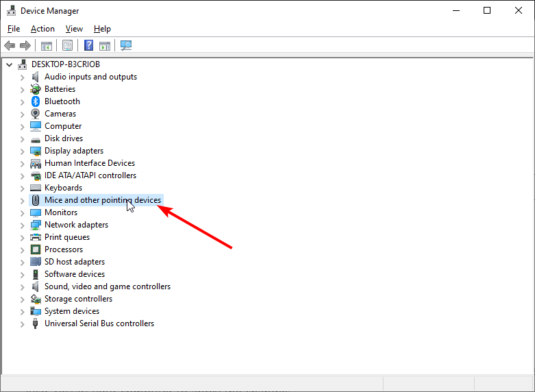Image resolution: width=535 pixels, height=392 pixels.
Task: Open the Properties toolbar icon
Action: click(x=68, y=45)
